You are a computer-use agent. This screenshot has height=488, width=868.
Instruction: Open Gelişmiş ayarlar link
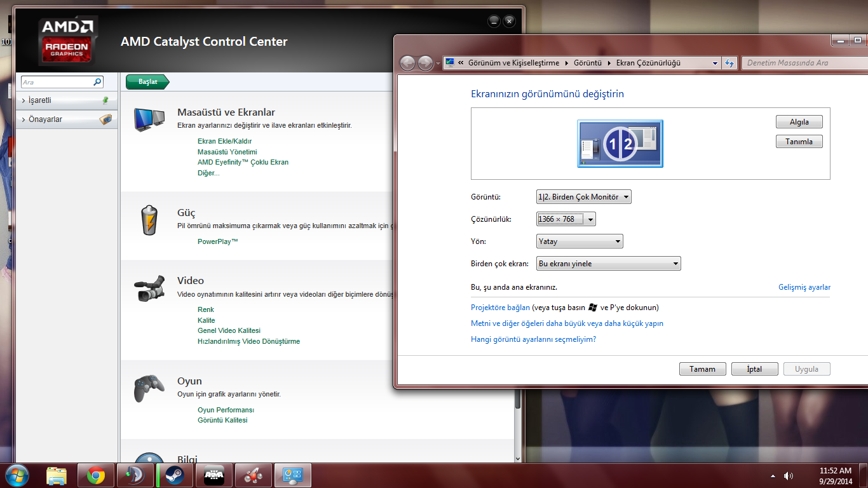click(804, 287)
